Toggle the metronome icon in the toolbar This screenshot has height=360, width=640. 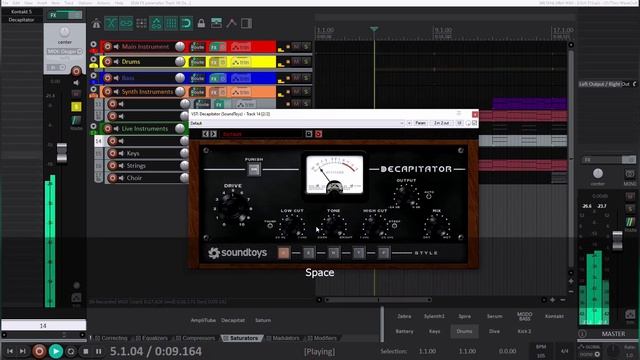[96, 23]
